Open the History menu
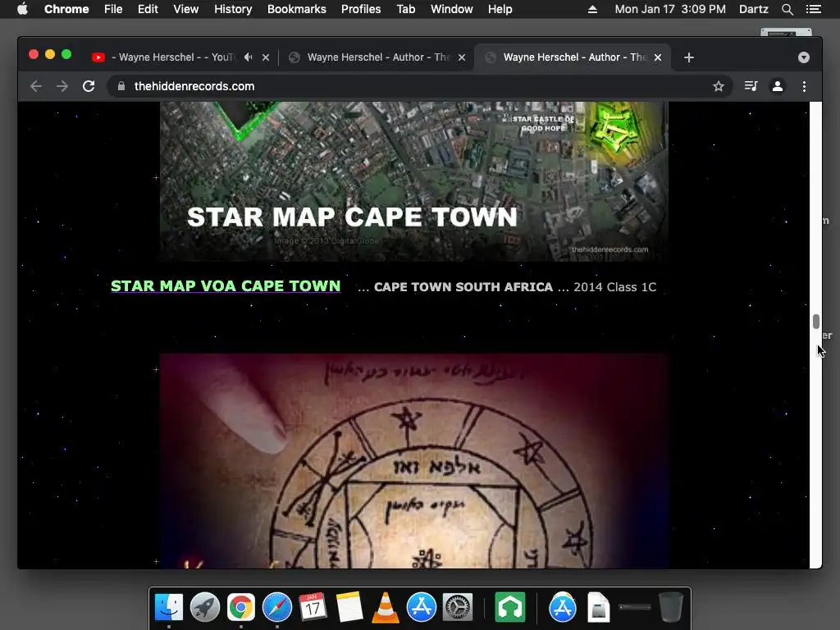This screenshot has width=840, height=630. [x=233, y=9]
